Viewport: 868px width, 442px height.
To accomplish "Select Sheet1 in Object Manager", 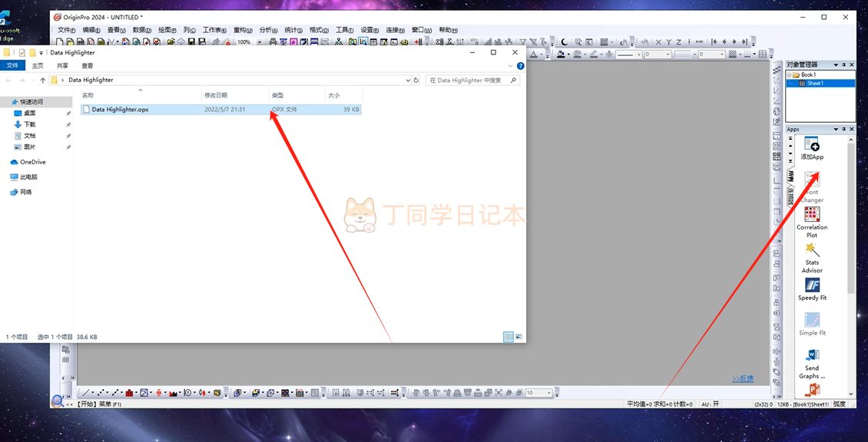I will click(x=815, y=84).
